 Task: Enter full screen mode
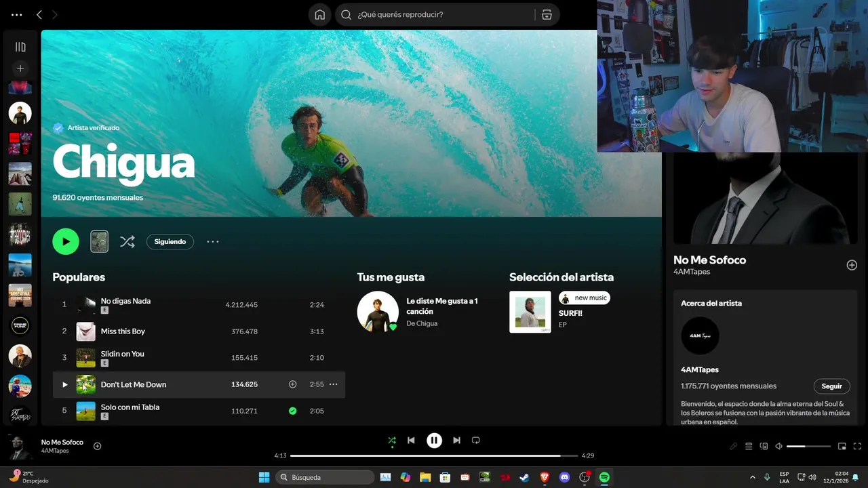click(857, 447)
